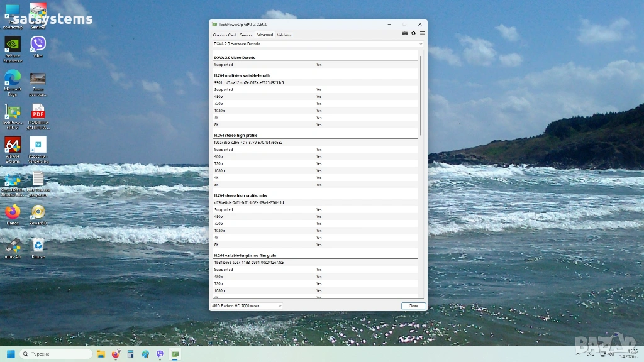Click the refresh icon in GPU-Z

(x=413, y=33)
